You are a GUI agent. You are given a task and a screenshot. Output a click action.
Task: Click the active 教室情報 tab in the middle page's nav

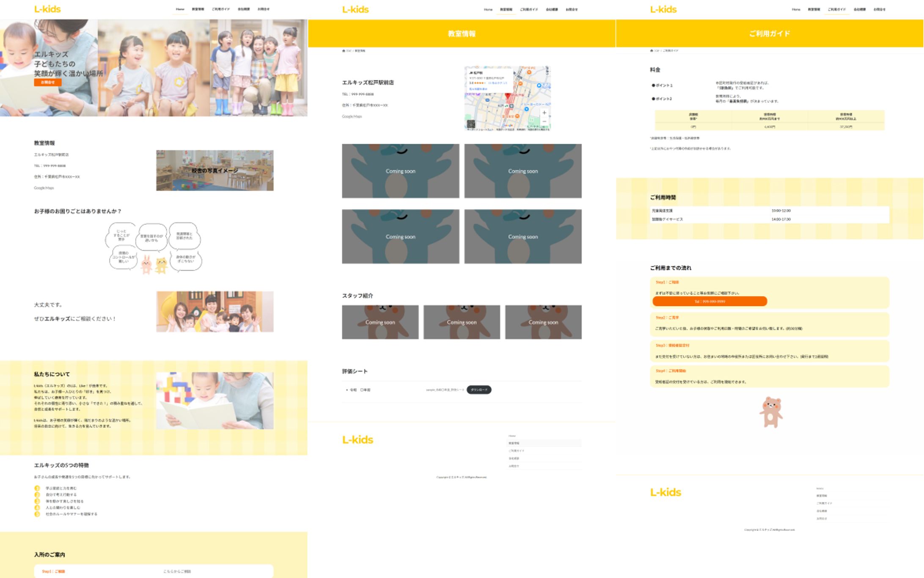coord(506,9)
